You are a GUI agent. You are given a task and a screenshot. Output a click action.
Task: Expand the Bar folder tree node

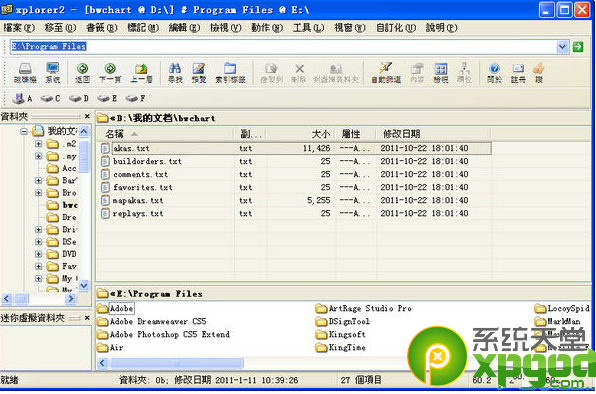38,180
